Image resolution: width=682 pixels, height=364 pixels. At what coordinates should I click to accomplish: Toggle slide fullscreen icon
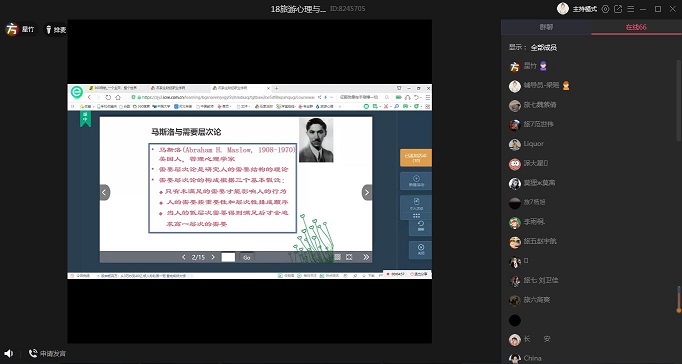349,257
